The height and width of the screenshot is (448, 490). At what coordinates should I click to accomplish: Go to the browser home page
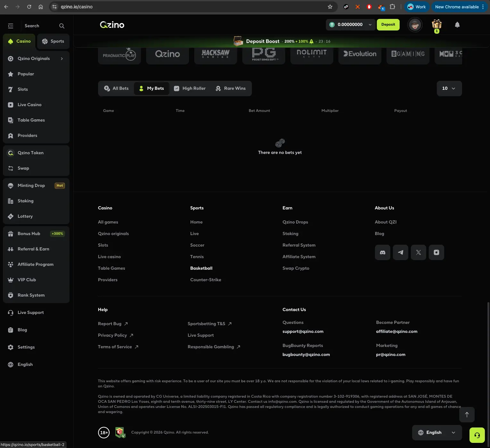[41, 7]
